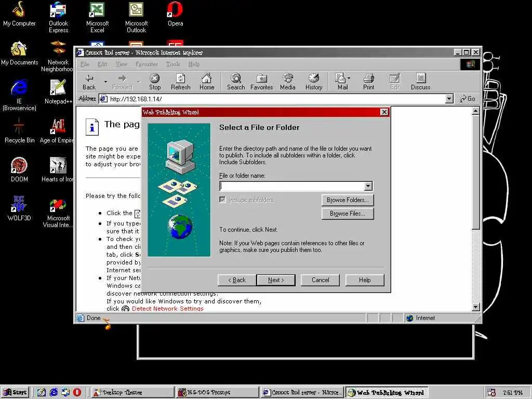Open Favorites pane in Internet Explorer toolbar
The height and width of the screenshot is (399, 532).
click(262, 82)
